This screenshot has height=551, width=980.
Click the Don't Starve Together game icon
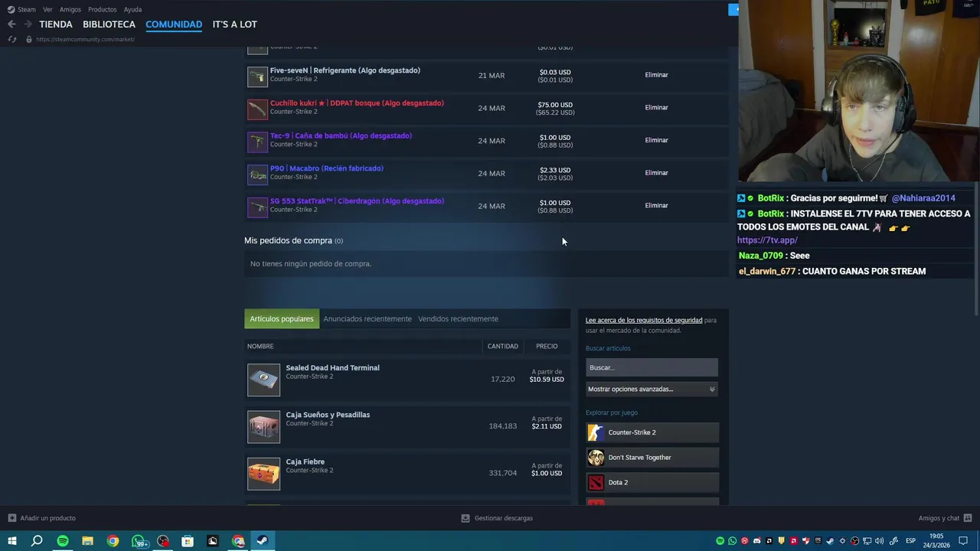596,458
